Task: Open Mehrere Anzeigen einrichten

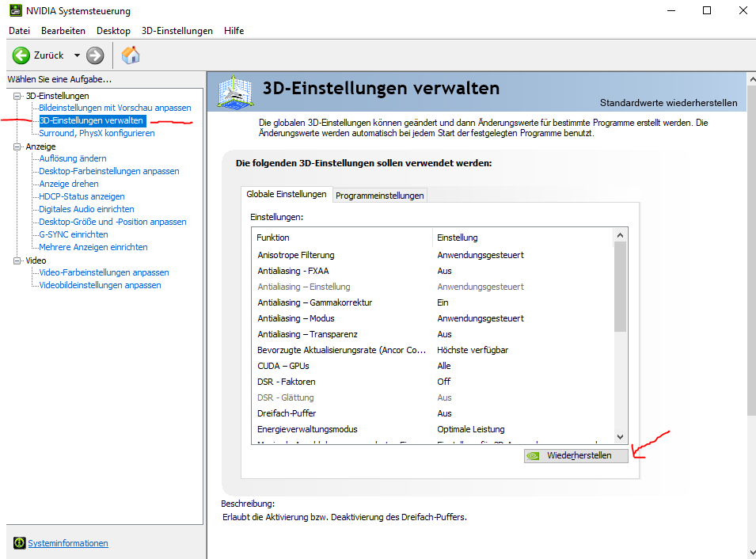Action: pyautogui.click(x=93, y=247)
